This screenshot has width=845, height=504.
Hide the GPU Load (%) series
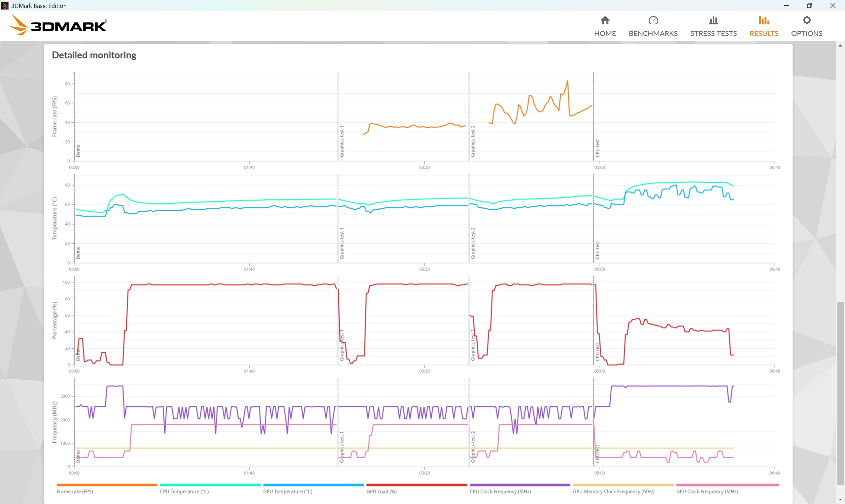pos(381,491)
